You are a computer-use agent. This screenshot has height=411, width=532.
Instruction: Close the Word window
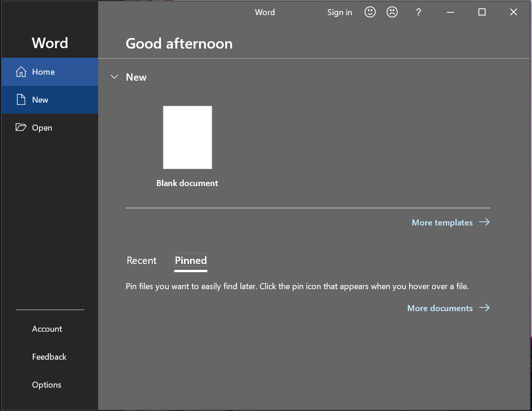pos(514,12)
